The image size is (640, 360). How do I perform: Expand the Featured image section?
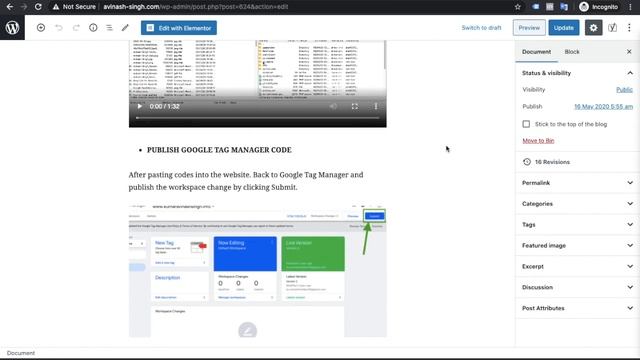point(577,245)
